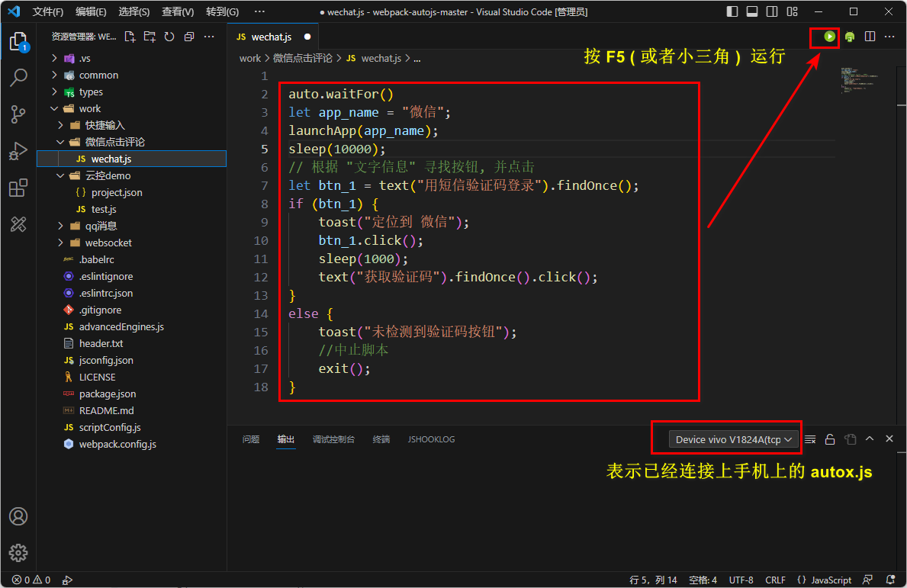
Task: Click 微信点击评论 in breadcrumb path
Action: pyautogui.click(x=303, y=59)
